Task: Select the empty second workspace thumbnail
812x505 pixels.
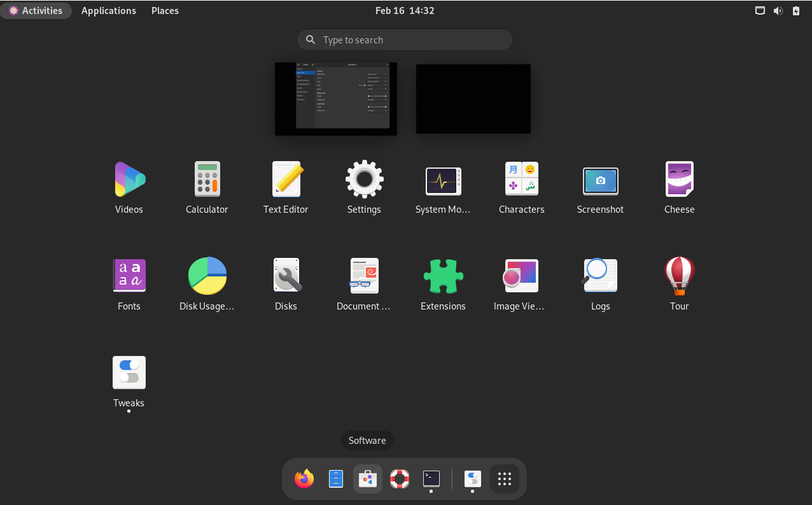Action: tap(473, 99)
